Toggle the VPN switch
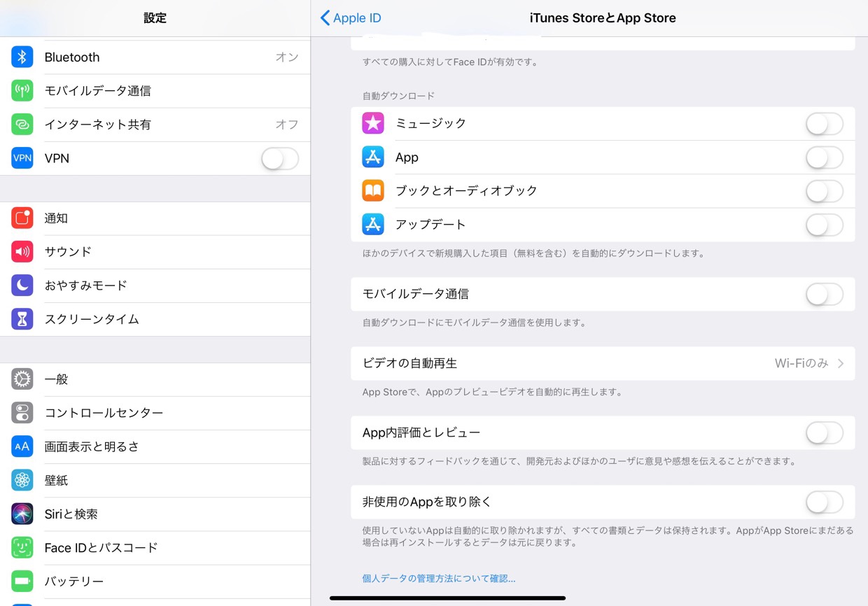 (x=280, y=159)
